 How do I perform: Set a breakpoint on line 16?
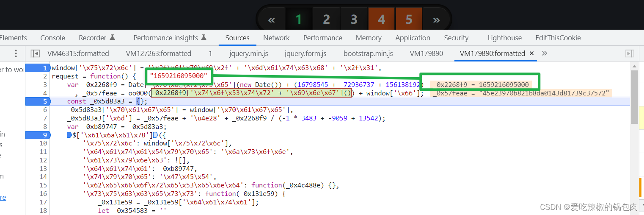(43, 194)
